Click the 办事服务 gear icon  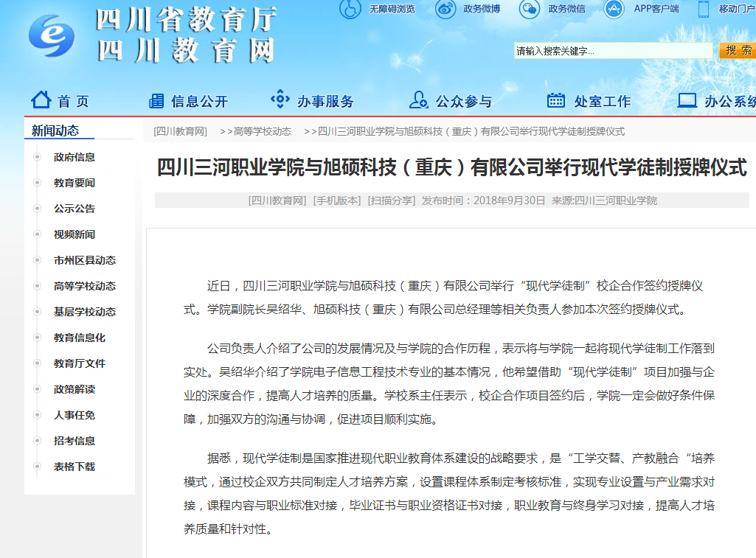(280, 100)
